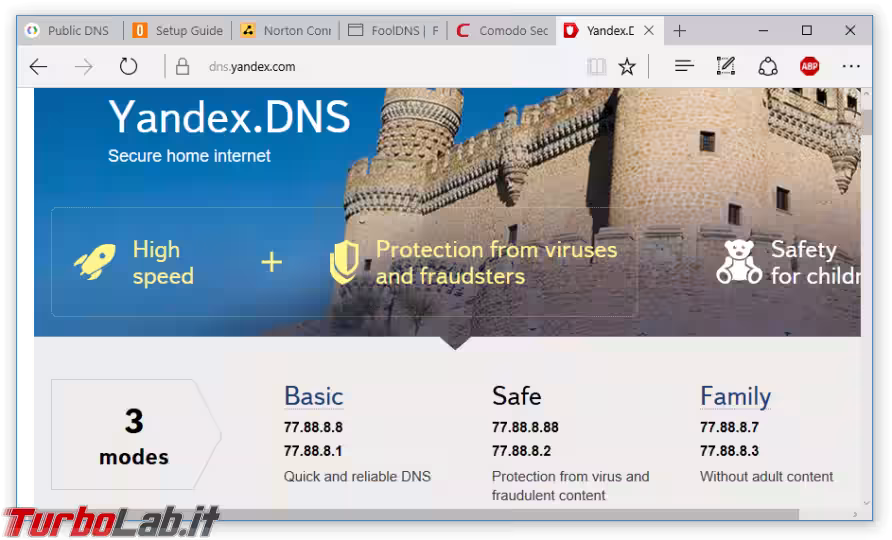Switch to the Comodo Secure tab
This screenshot has width=892, height=540.
(x=502, y=30)
